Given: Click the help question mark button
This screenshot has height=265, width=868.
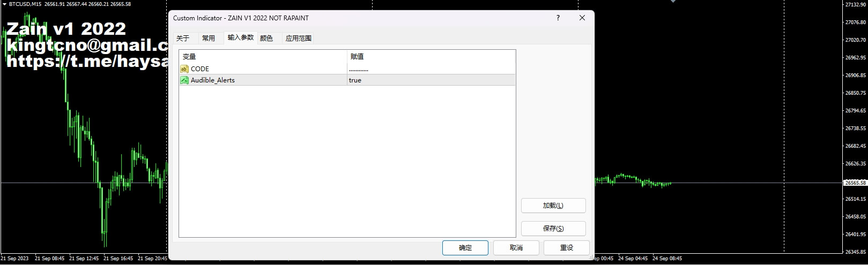Looking at the screenshot, I should (558, 18).
